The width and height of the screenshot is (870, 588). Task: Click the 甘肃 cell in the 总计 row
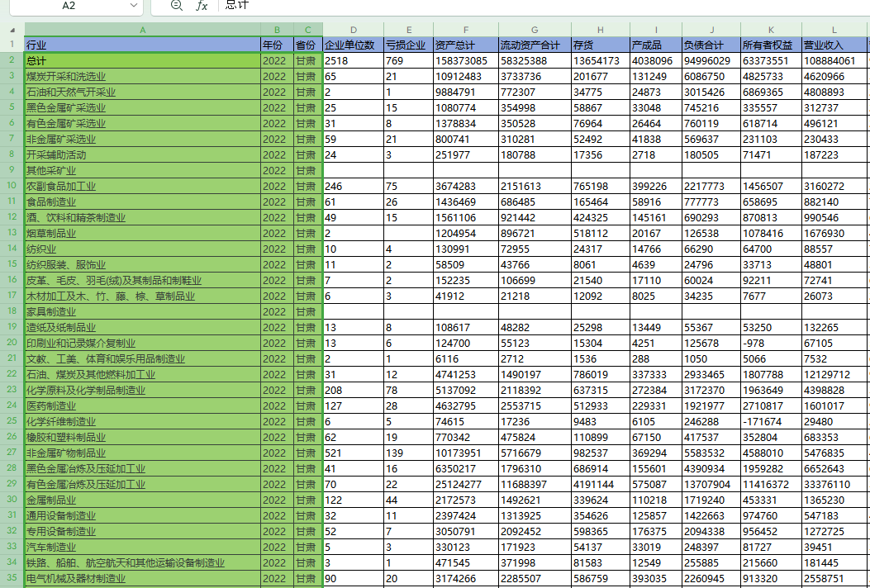[x=308, y=60]
